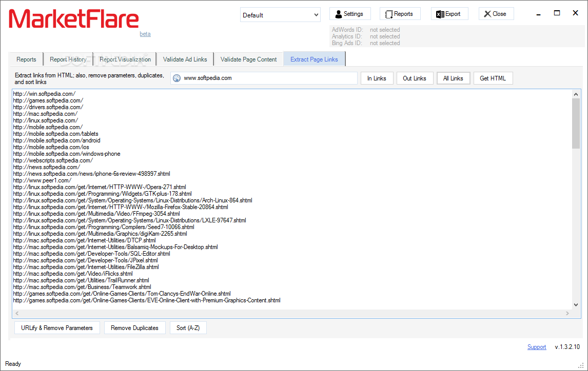Screen dimensions: 588x371
Task: Open the Reports toolbar button
Action: 400,14
